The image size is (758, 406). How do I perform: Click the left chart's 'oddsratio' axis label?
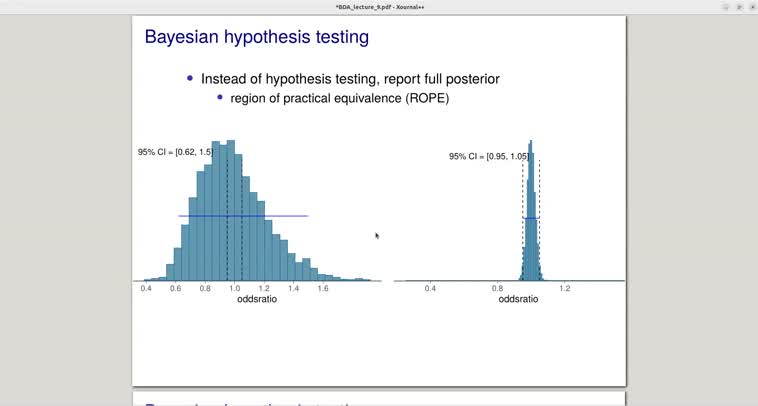[257, 299]
